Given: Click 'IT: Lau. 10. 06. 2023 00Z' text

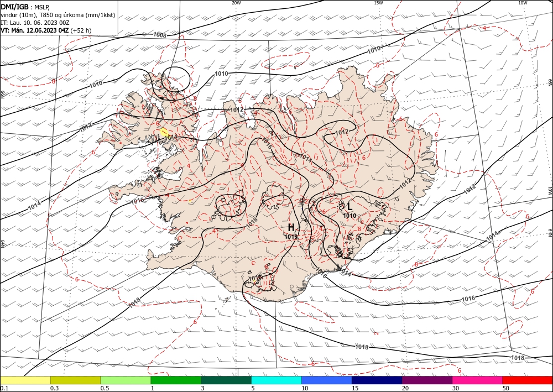Looking at the screenshot, I should (35, 23).
